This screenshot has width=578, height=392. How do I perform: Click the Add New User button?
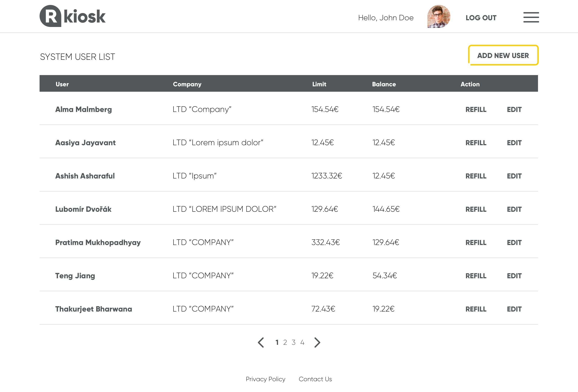[x=503, y=55]
